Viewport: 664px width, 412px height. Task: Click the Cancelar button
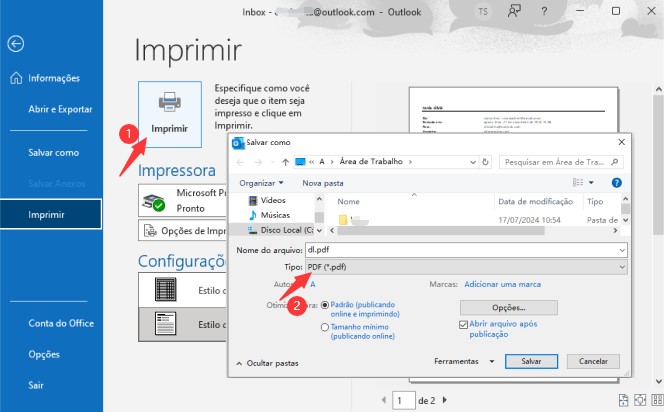click(x=593, y=361)
